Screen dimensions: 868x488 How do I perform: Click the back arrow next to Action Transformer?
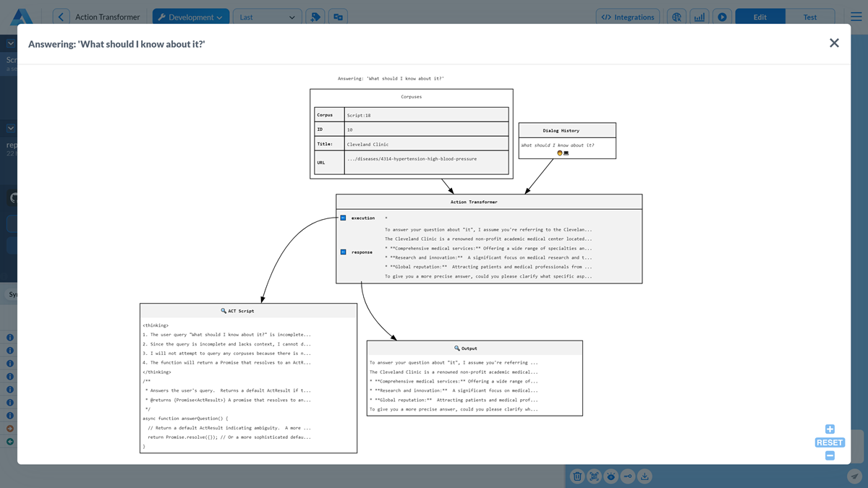pos(60,16)
